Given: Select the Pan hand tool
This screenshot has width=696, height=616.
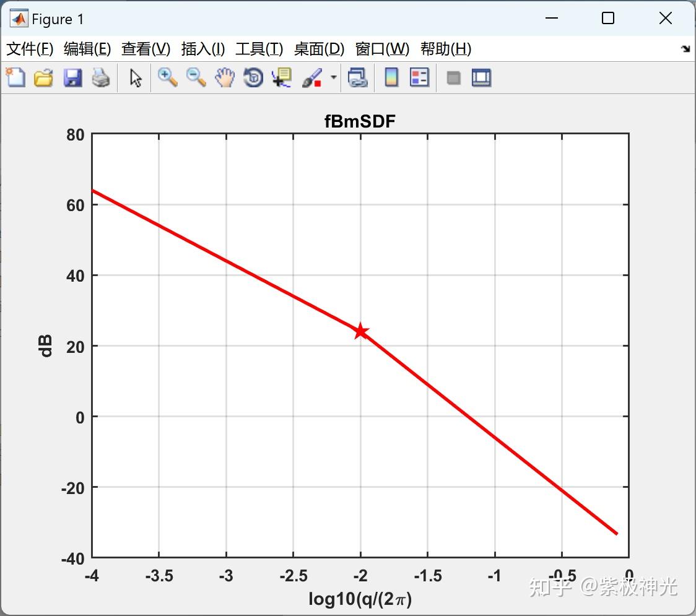Looking at the screenshot, I should 225,77.
